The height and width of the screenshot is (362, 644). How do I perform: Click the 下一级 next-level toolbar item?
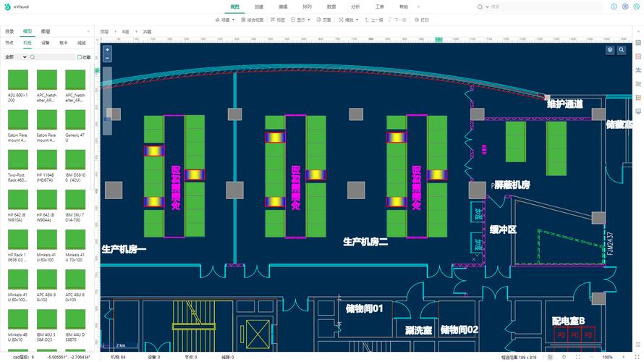click(397, 20)
